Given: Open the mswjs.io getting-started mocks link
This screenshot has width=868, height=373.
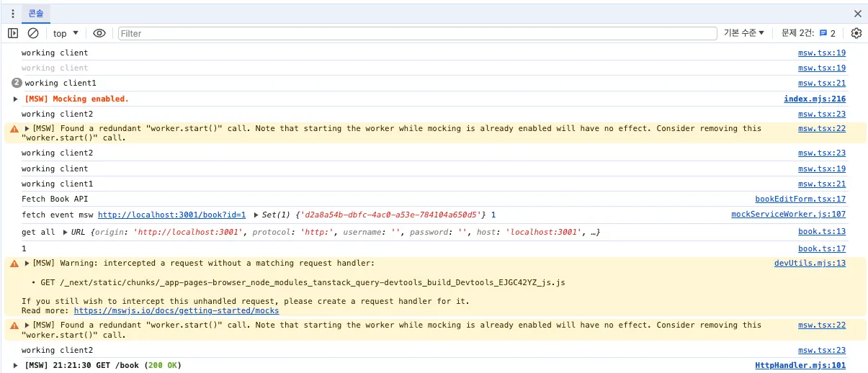Looking at the screenshot, I should pyautogui.click(x=176, y=310).
